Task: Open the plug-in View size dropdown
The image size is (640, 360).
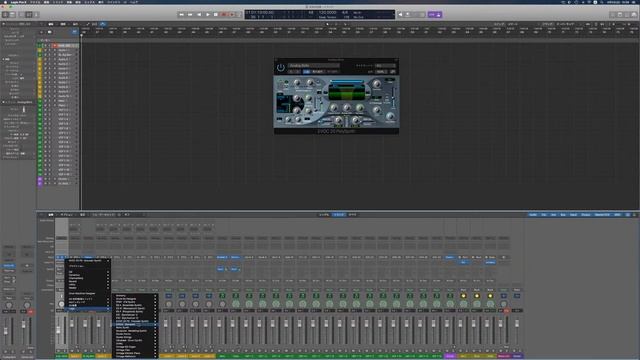Action: pos(381,71)
